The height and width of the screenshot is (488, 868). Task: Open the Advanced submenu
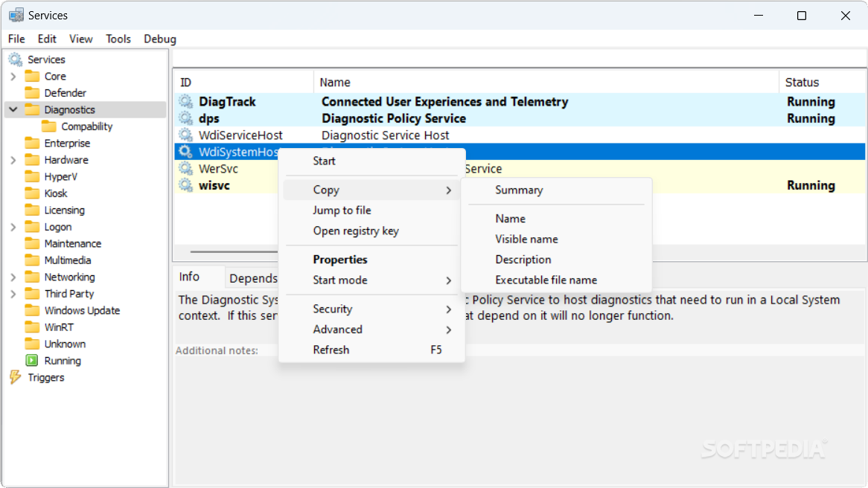[371, 330]
